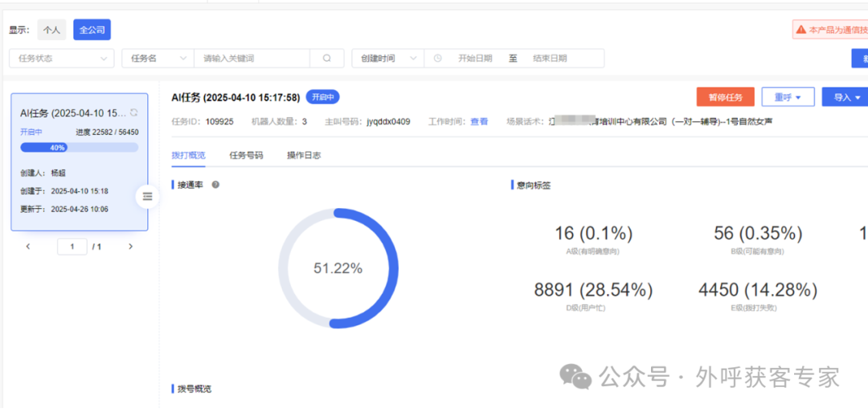Click the 查看 link for 工作时间
Screen dimensions: 868x412
479,122
